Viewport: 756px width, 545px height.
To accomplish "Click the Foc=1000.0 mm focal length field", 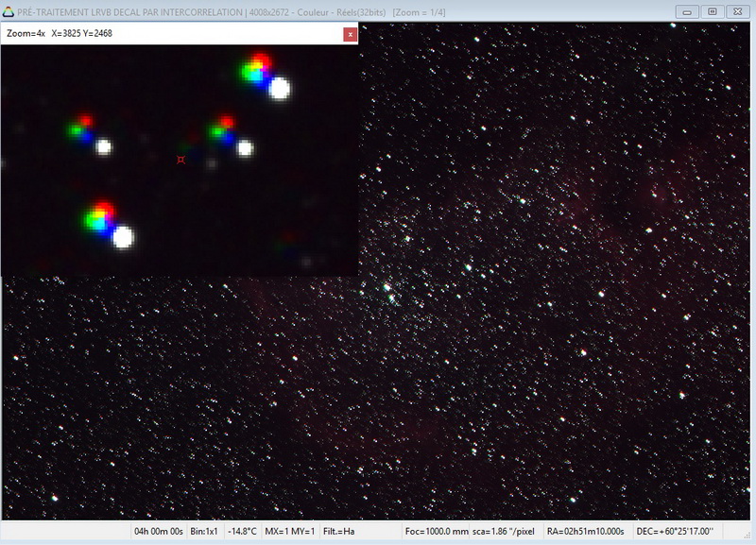I will click(437, 532).
